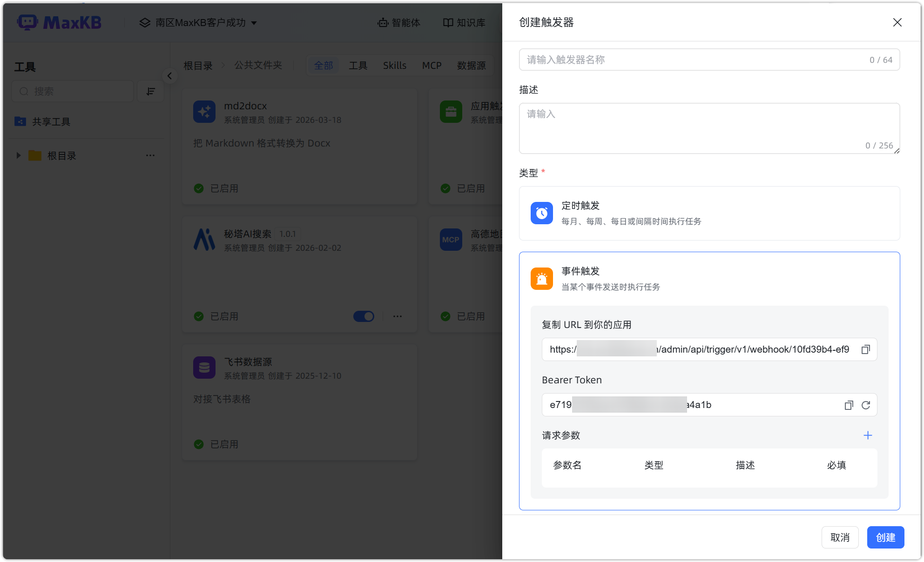Screen dimensions: 924x562
Task: Click the 秘塔AI搜索 tool logo
Action: click(204, 240)
